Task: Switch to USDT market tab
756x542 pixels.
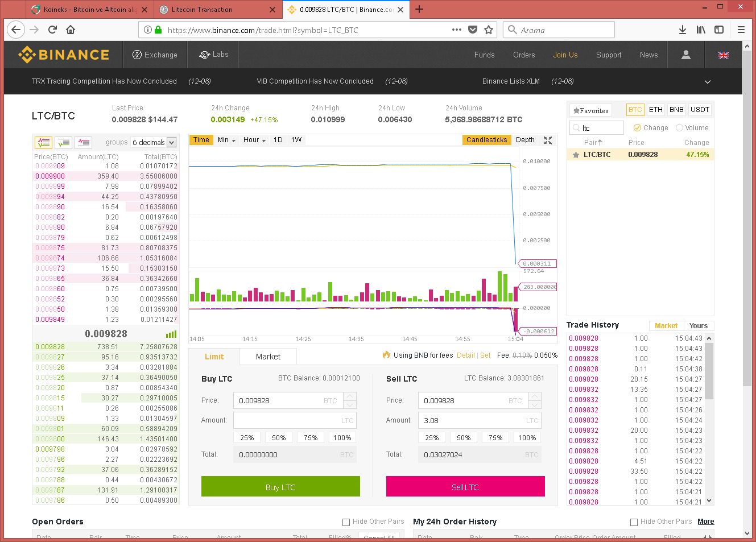Action: point(700,110)
